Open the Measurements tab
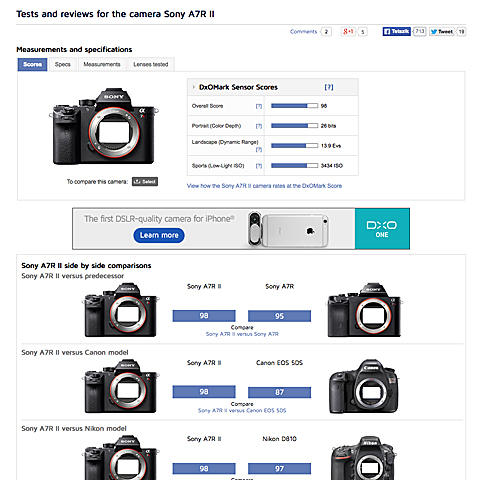This screenshot has width=480, height=480. pyautogui.click(x=102, y=64)
